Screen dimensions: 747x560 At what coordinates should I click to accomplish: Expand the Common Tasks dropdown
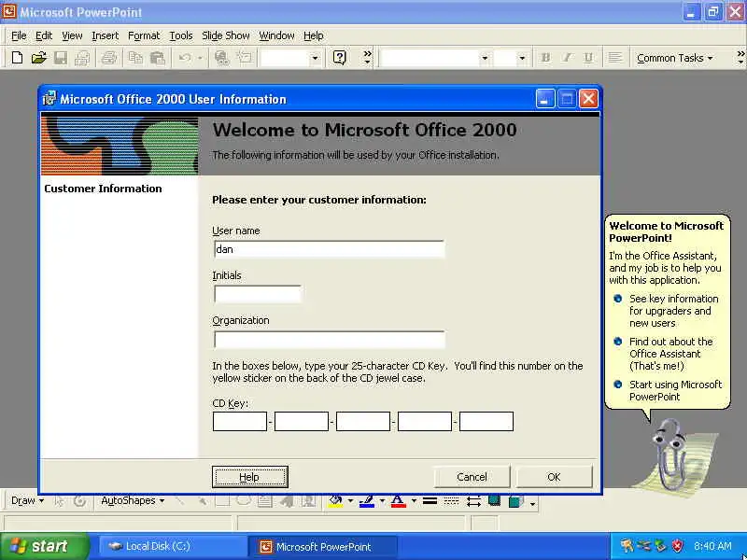[x=674, y=58]
